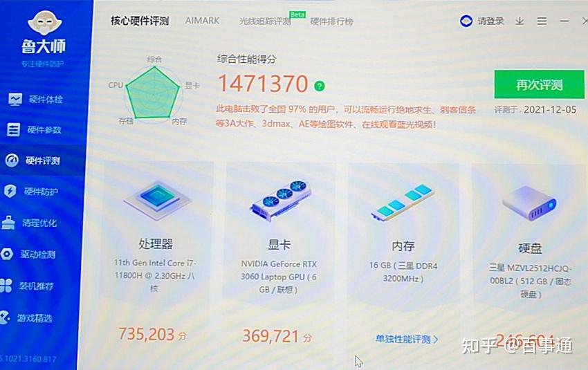Click the graphics card illustration
588x370 pixels.
pos(280,200)
